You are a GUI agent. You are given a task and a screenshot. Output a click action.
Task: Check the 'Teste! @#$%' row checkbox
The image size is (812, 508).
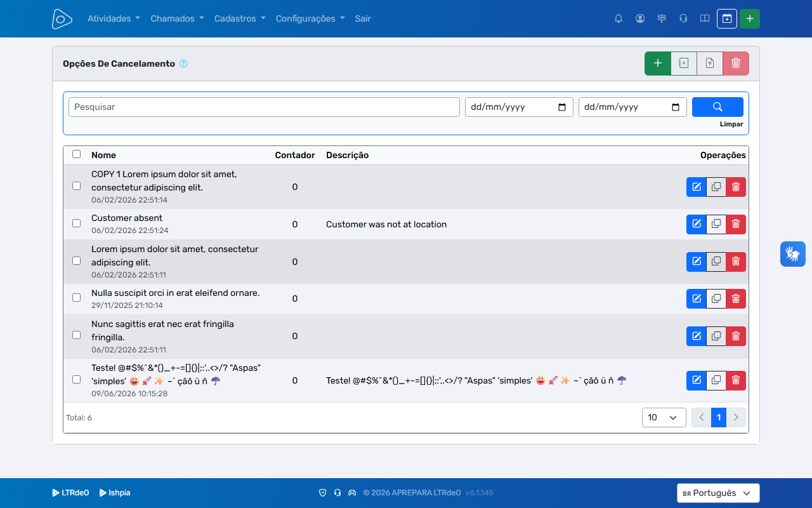(77, 380)
